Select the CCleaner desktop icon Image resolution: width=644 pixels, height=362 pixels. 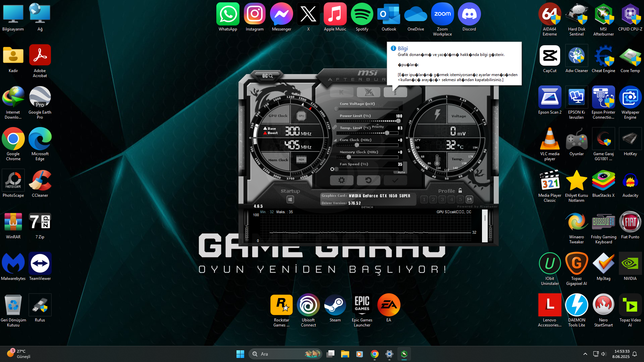[40, 183]
